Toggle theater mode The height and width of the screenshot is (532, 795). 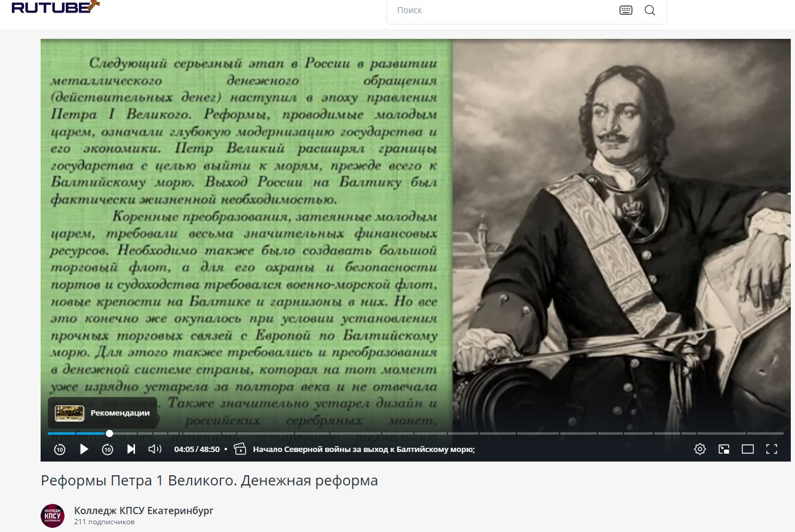(x=748, y=449)
